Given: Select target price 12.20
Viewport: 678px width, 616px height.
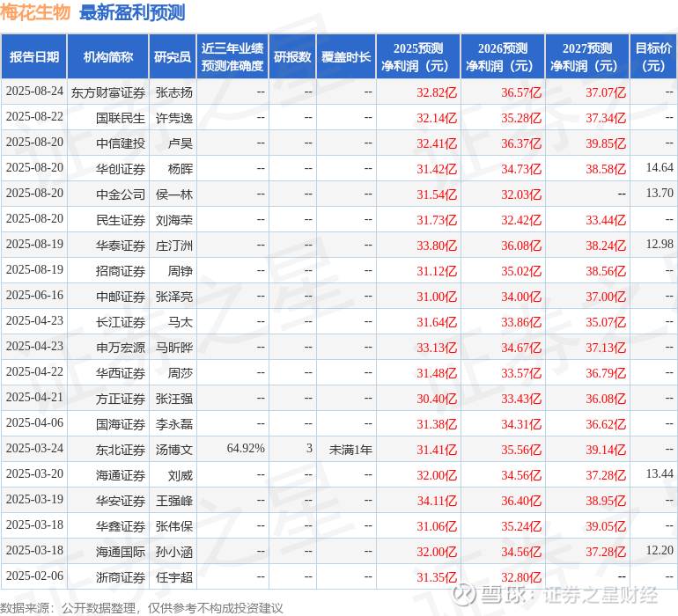Looking at the screenshot, I should 660,550.
